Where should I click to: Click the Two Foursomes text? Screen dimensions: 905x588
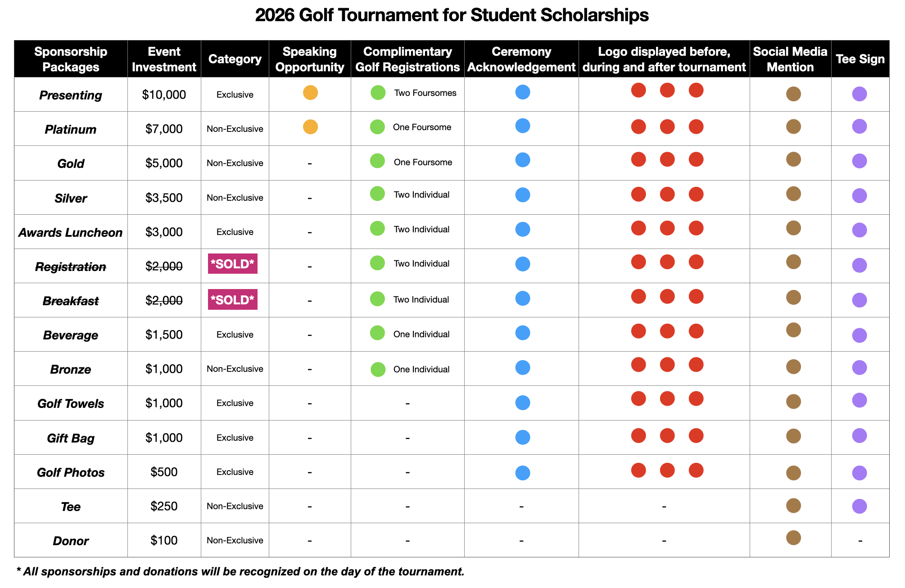(425, 93)
